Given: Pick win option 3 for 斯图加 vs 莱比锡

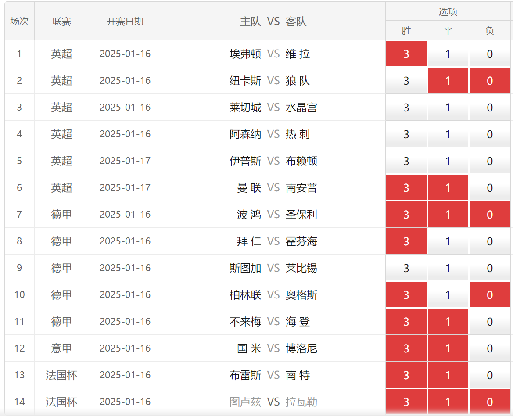Looking at the screenshot, I should click(406, 268).
